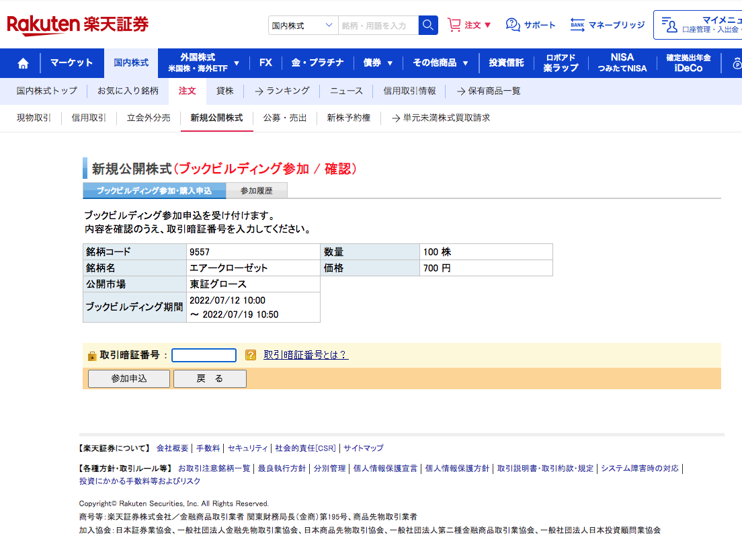Click the magnifier search button
Image resolution: width=742 pixels, height=560 pixels.
pos(428,26)
